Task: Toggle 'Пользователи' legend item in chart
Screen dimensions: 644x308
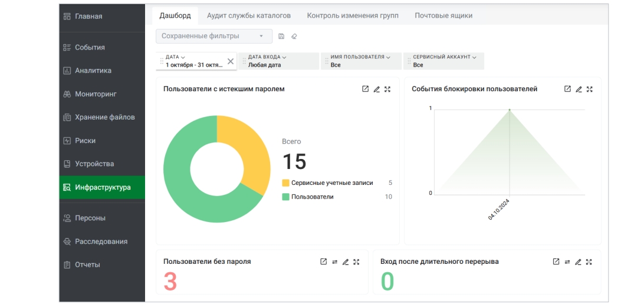Action: click(x=312, y=197)
